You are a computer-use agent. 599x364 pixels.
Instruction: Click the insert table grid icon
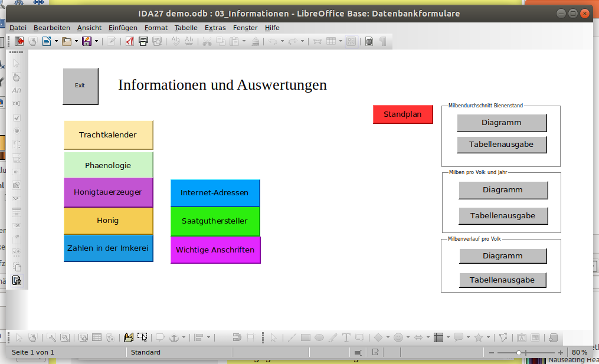(331, 41)
